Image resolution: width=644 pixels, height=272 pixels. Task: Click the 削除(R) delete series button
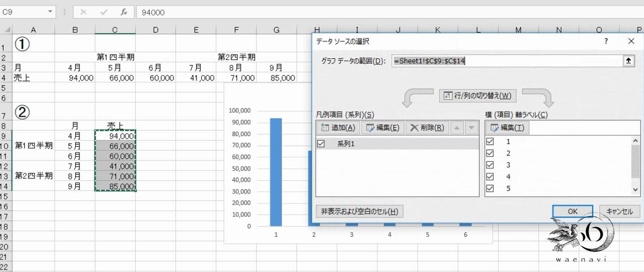pos(427,128)
